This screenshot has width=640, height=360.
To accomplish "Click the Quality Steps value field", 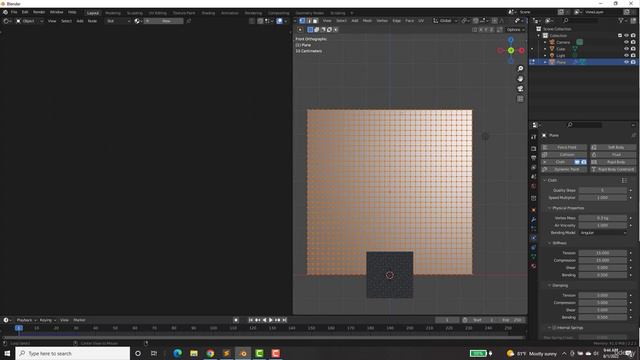I will (603, 190).
